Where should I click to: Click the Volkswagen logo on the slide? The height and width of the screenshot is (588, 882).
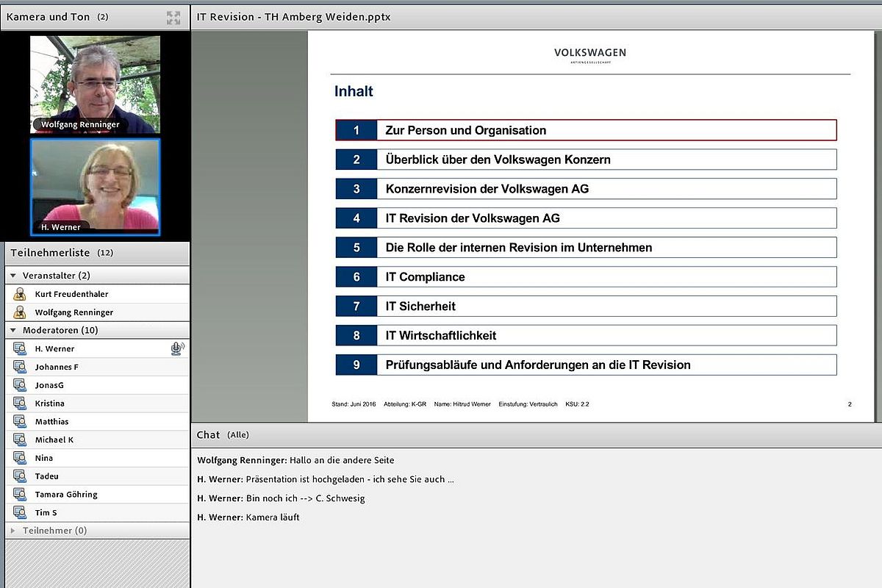pyautogui.click(x=590, y=55)
